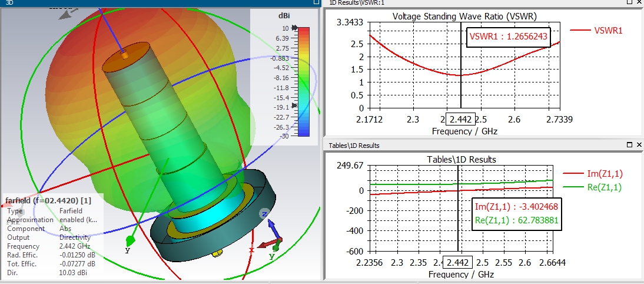The width and height of the screenshot is (644, 284).
Task: Click the Voltage Standing Wave Ratio (VSWR) title
Action: pyautogui.click(x=464, y=16)
